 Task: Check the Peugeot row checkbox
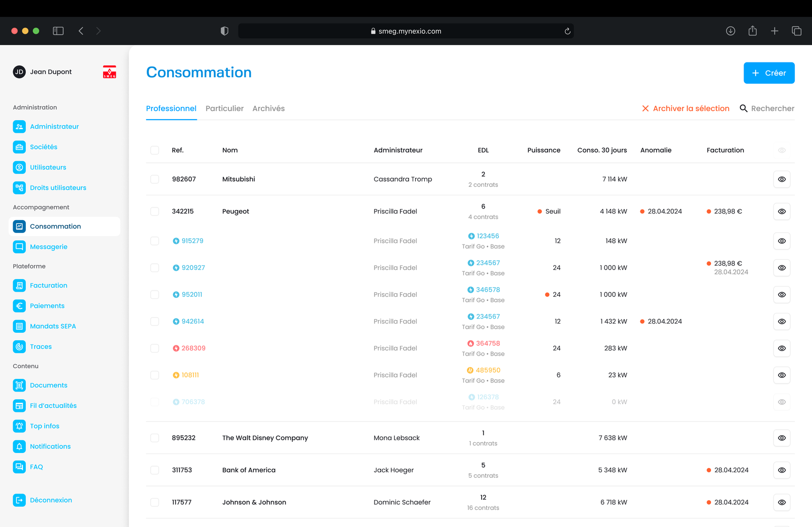pos(155,212)
